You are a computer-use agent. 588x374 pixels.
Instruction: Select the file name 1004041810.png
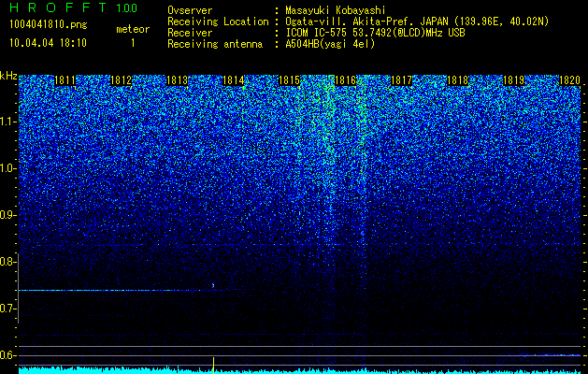48,25
